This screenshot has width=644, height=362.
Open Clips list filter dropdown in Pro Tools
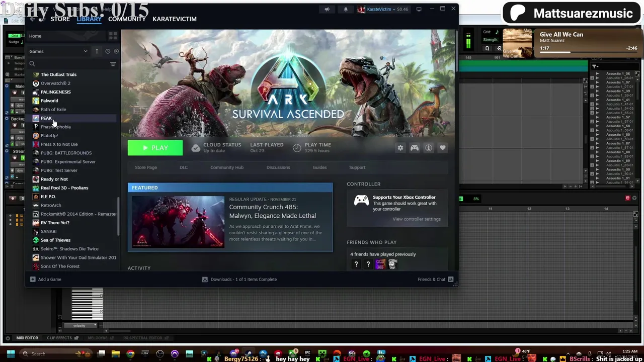(x=595, y=66)
